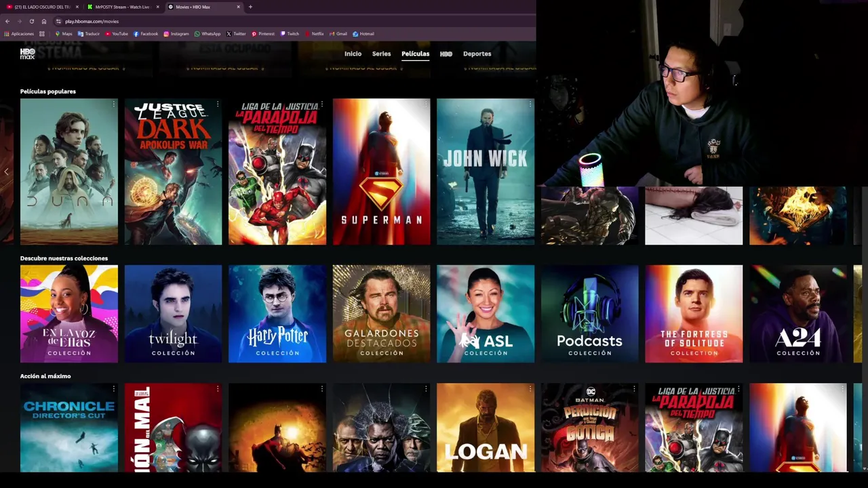Open Chronicle Director's Cut poster
The width and height of the screenshot is (868, 488).
(68, 427)
